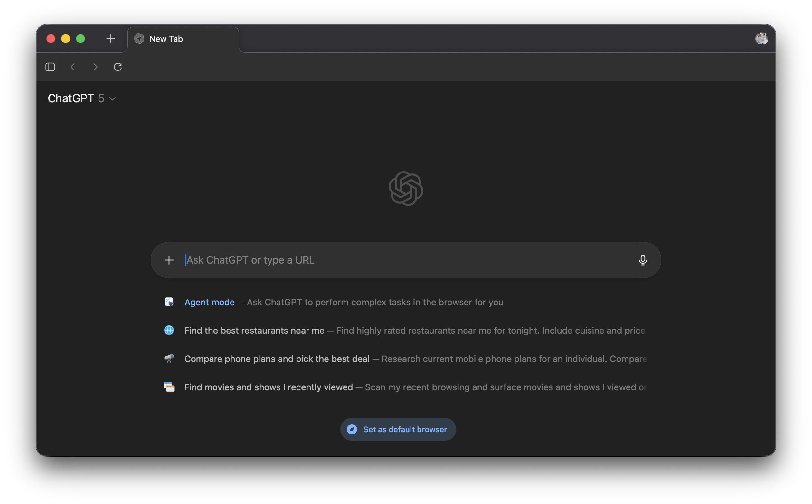The height and width of the screenshot is (504, 812).
Task: Click the plus attach icon in prompt box
Action: pos(169,260)
